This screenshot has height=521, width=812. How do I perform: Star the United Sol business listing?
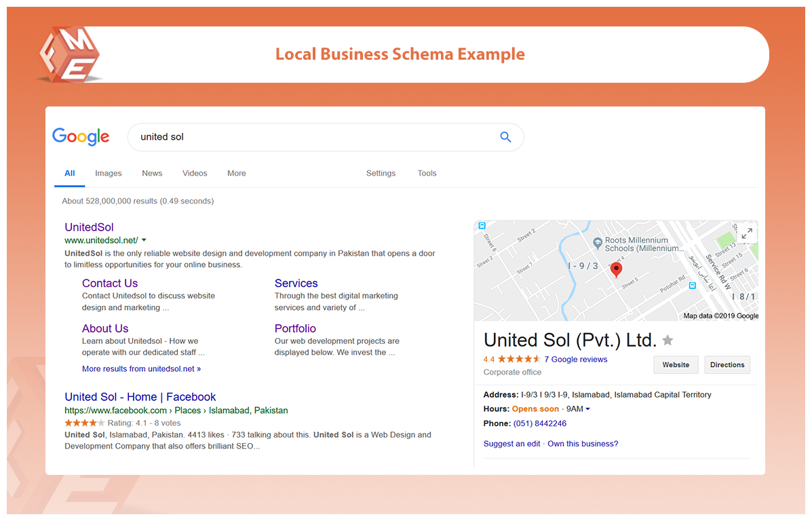[x=668, y=341]
